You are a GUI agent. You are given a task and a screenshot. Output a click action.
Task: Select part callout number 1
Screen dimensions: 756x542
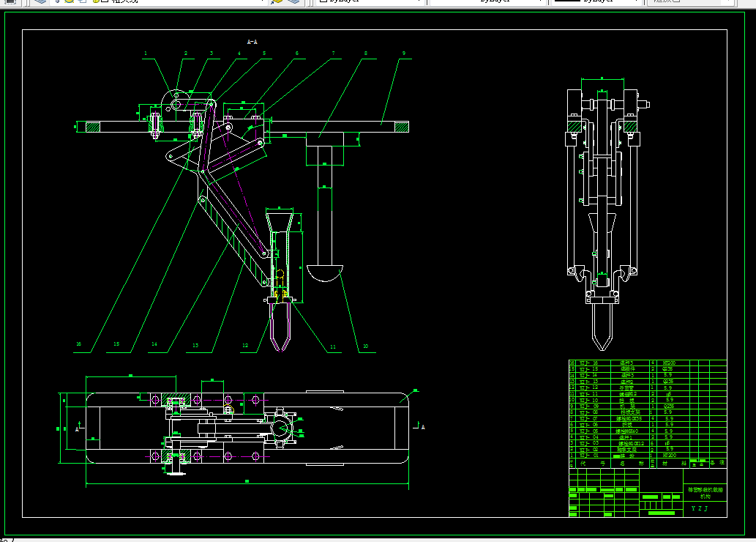[146, 53]
